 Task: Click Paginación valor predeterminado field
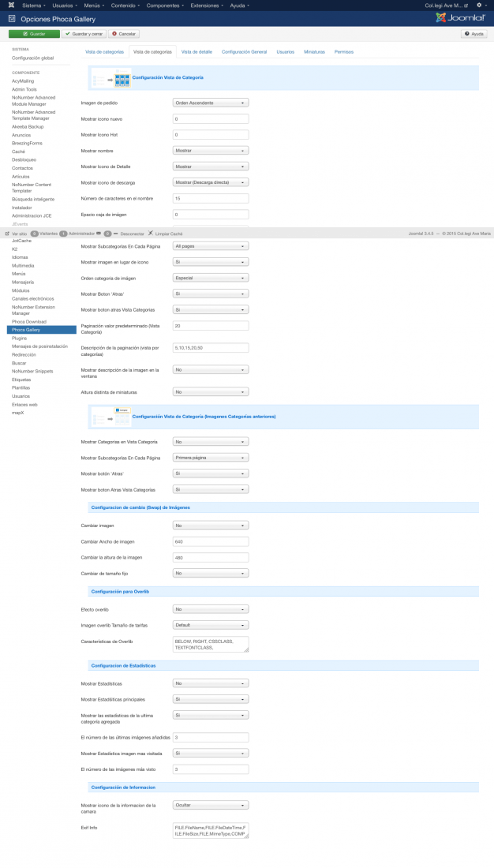[211, 326]
